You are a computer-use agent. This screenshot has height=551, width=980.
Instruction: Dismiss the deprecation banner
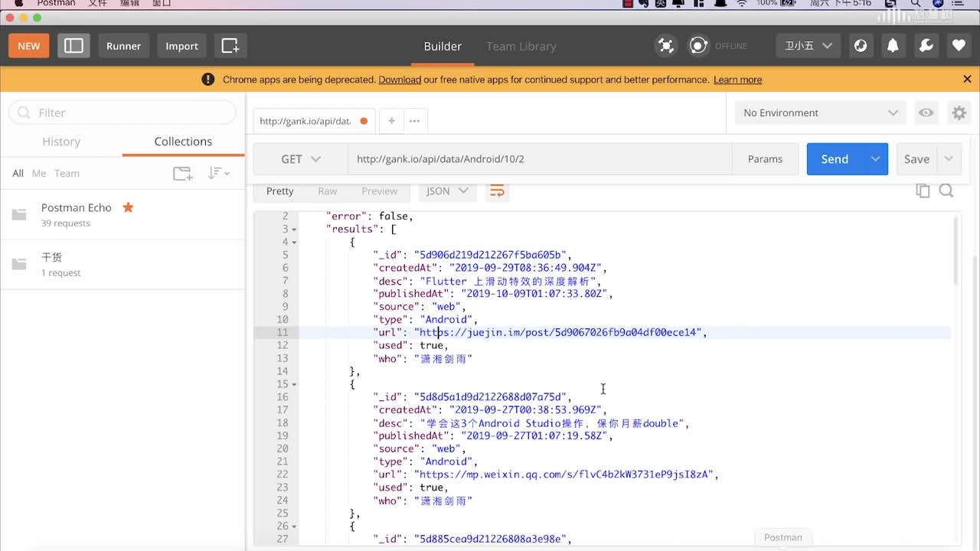coord(967,79)
